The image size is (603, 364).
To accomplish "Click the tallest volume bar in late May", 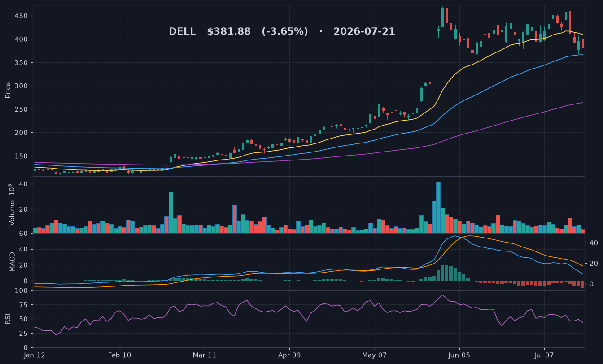I will [x=438, y=207].
